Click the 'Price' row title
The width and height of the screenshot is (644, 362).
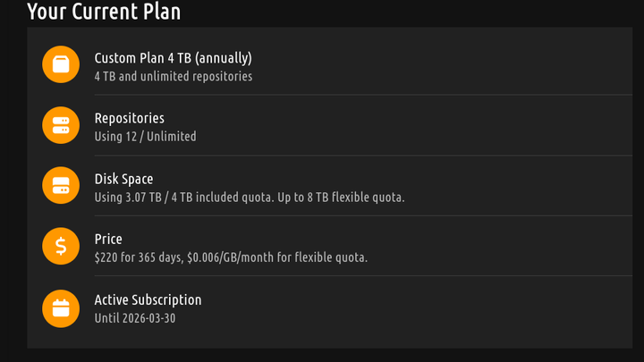(x=108, y=240)
